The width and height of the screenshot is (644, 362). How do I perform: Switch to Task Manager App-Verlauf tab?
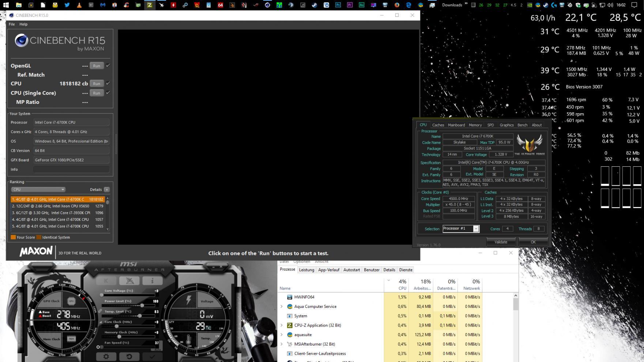pyautogui.click(x=329, y=270)
